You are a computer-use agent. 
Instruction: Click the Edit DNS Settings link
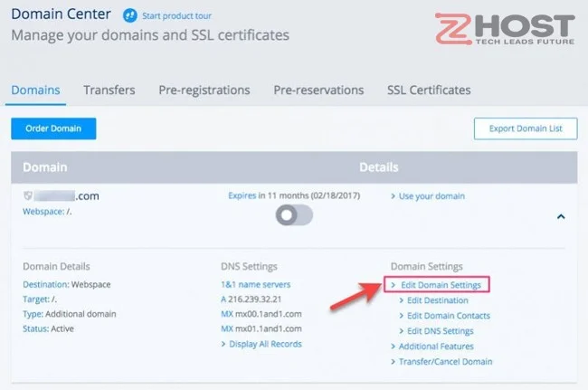tap(440, 331)
